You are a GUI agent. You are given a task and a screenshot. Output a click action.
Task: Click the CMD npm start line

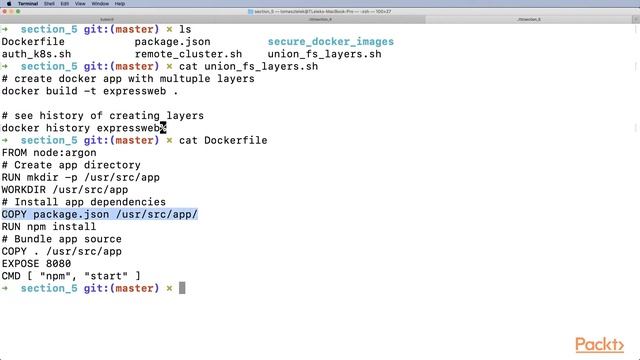tap(71, 276)
